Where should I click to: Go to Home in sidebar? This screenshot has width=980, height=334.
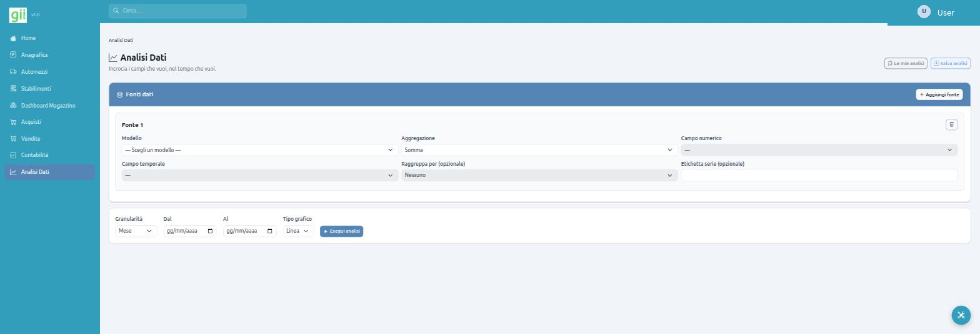coord(49,38)
